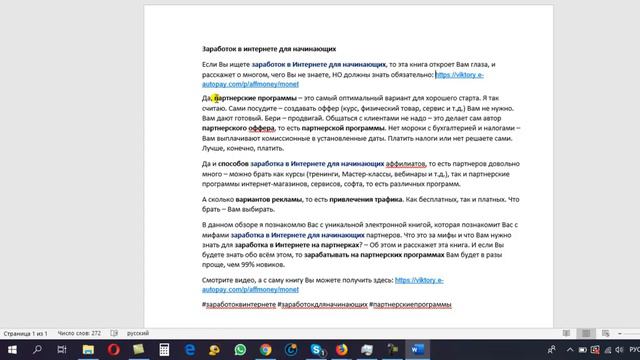Open the Opera browser from the taskbar
The image size is (640, 360).
click(x=113, y=350)
